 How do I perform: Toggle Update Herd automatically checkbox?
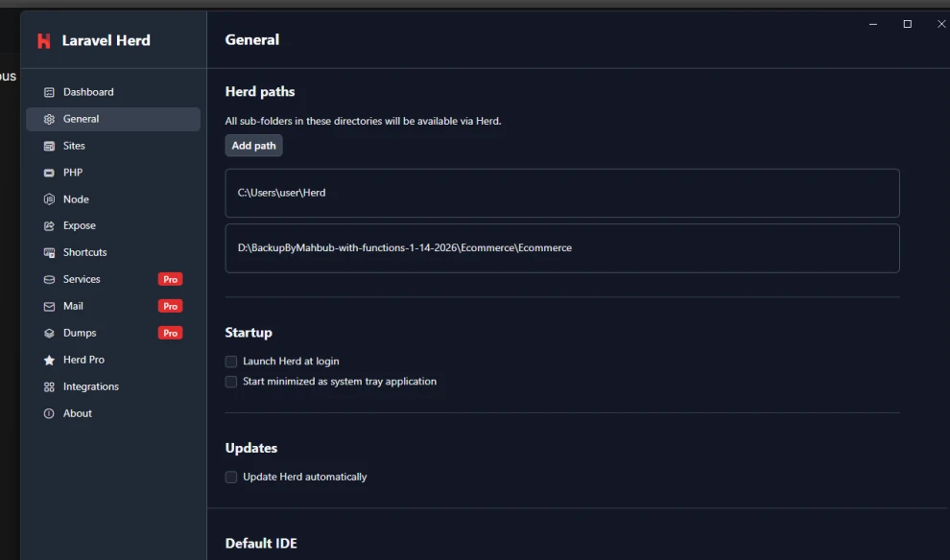[231, 478]
